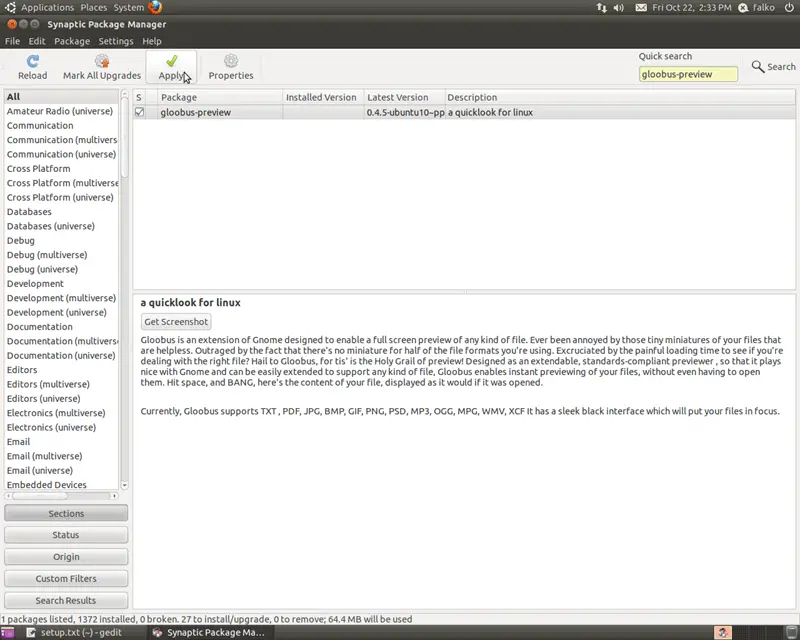This screenshot has height=640, width=800.
Task: Click the date and time clock
Action: pyautogui.click(x=692, y=8)
